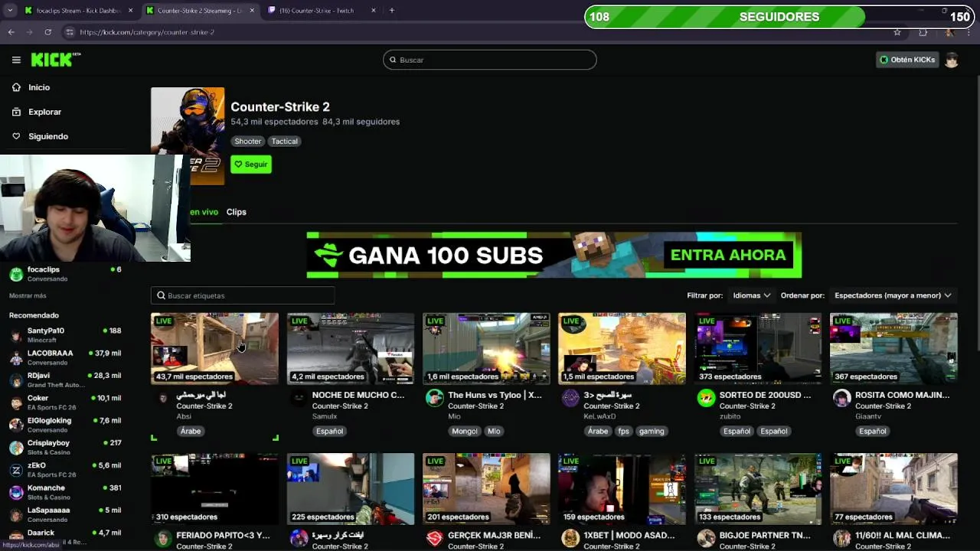Click Daarick in recommended list
Image resolution: width=980 pixels, height=551 pixels.
click(x=41, y=533)
